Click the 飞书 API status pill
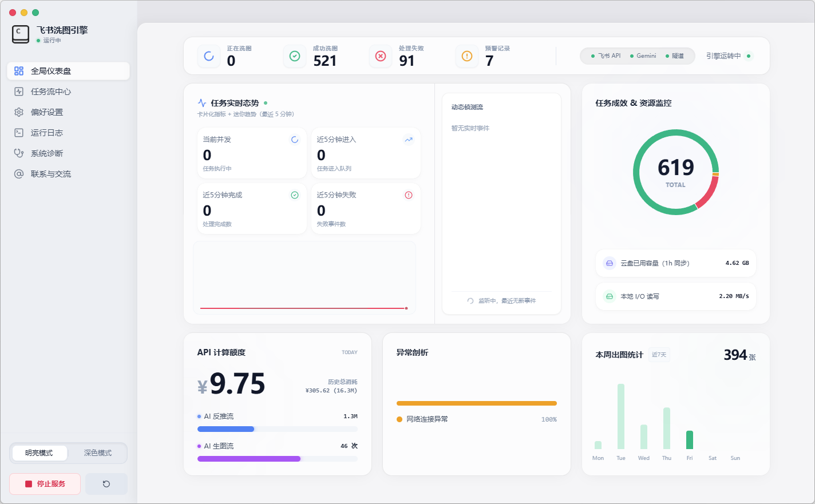Viewport: 815px width, 504px height. 606,56
